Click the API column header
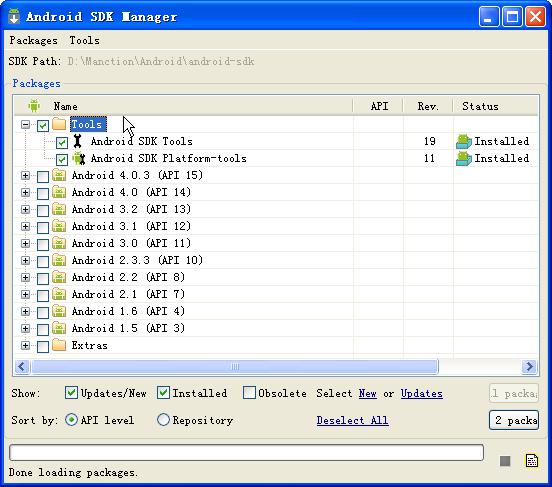Viewport: 552px width, 487px height. point(379,106)
